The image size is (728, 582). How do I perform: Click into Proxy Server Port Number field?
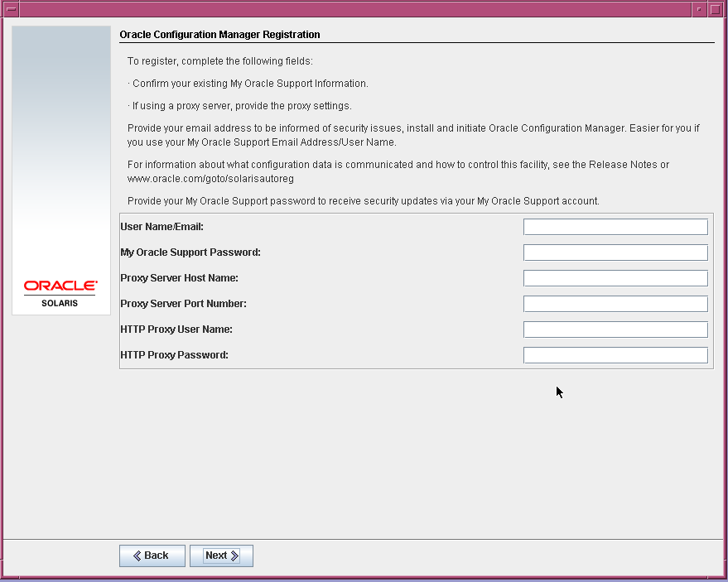click(x=615, y=304)
